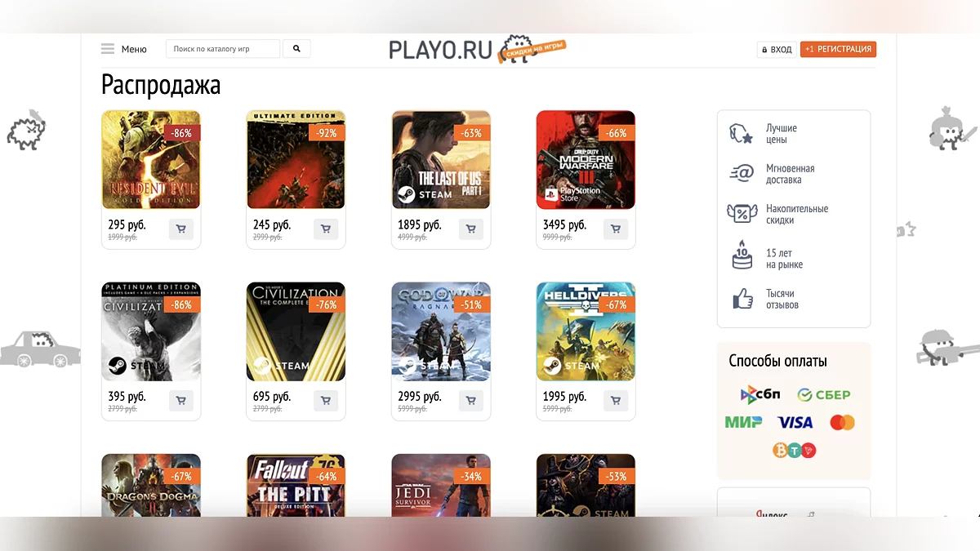Focus the game catalog search field
This screenshot has width=980, height=551.
(223, 49)
